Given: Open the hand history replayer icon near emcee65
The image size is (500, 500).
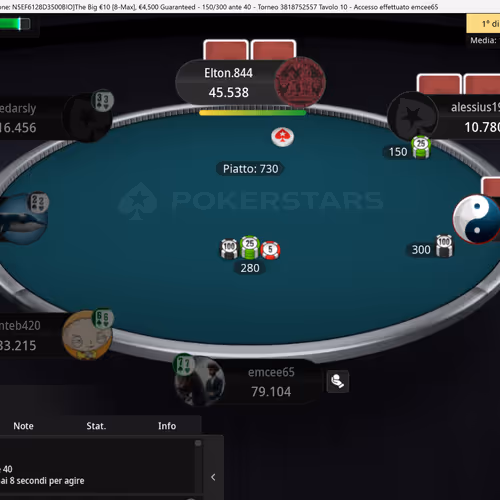Looking at the screenshot, I should point(337,381).
